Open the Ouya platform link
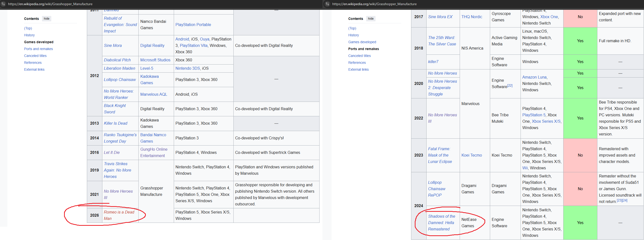This screenshot has width=644, height=240. (x=204, y=39)
